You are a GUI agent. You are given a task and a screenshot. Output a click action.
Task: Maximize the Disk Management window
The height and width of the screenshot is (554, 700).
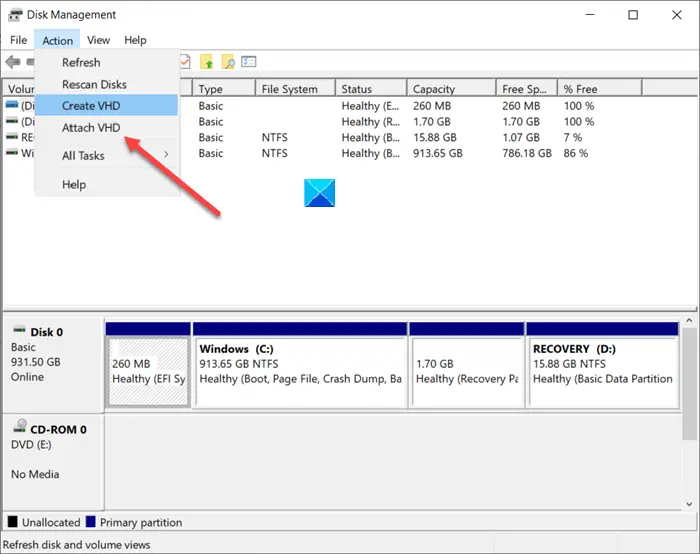pos(633,15)
